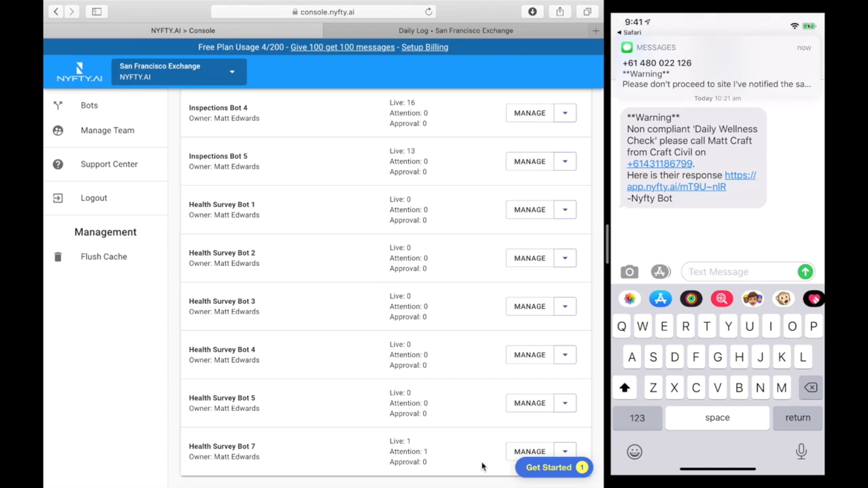Click MANAGE for Inspections Bot 5
This screenshot has height=488, width=868.
530,161
